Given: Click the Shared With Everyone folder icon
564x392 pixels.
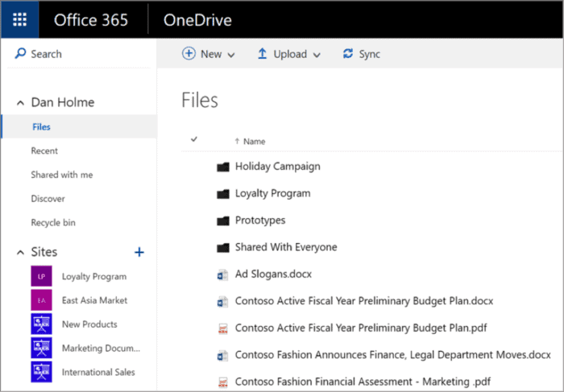Looking at the screenshot, I should [x=223, y=248].
